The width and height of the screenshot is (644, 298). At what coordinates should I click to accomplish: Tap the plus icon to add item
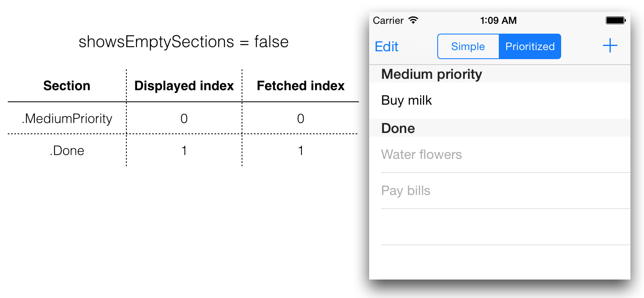pyautogui.click(x=610, y=46)
